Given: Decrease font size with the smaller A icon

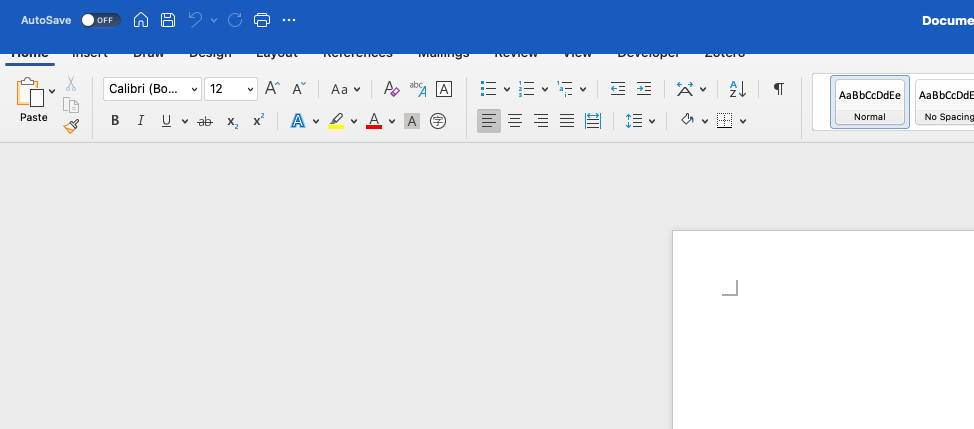Looking at the screenshot, I should [299, 88].
